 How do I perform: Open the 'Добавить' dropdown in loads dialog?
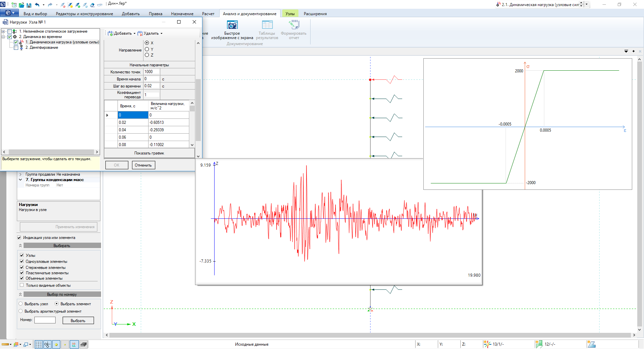click(122, 33)
